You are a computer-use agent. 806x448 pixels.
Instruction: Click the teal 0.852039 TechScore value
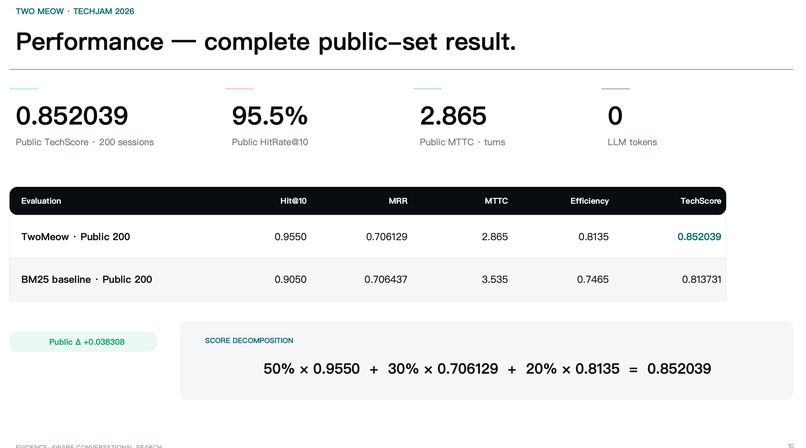(699, 237)
